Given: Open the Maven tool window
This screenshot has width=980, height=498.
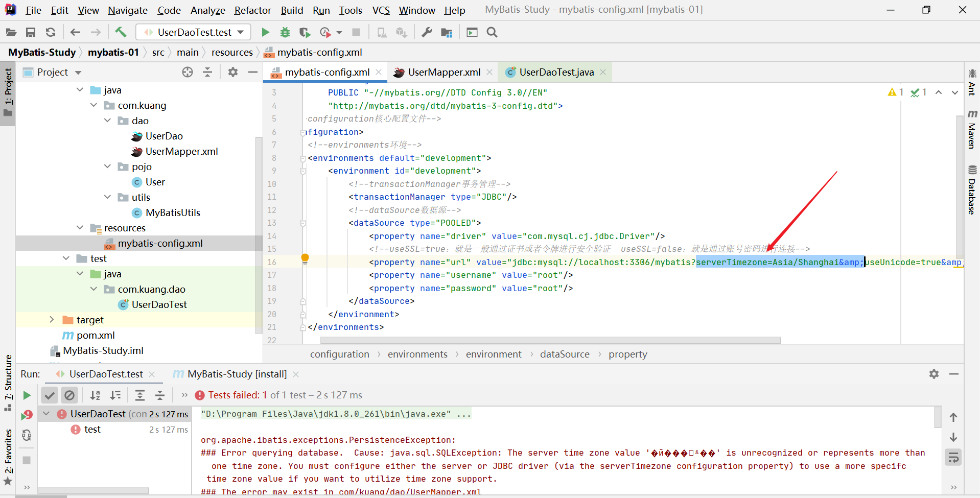Looking at the screenshot, I should [972, 129].
